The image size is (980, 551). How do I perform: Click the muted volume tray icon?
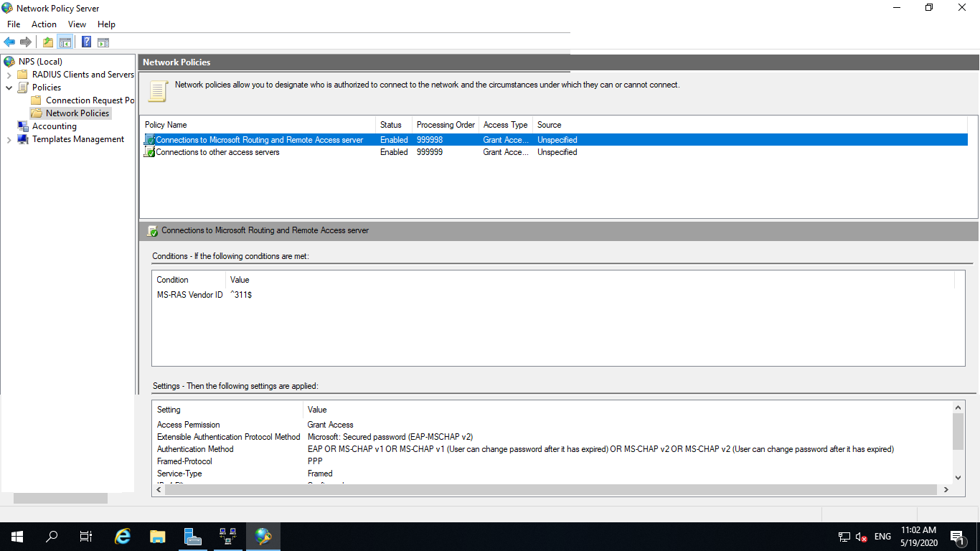862,537
